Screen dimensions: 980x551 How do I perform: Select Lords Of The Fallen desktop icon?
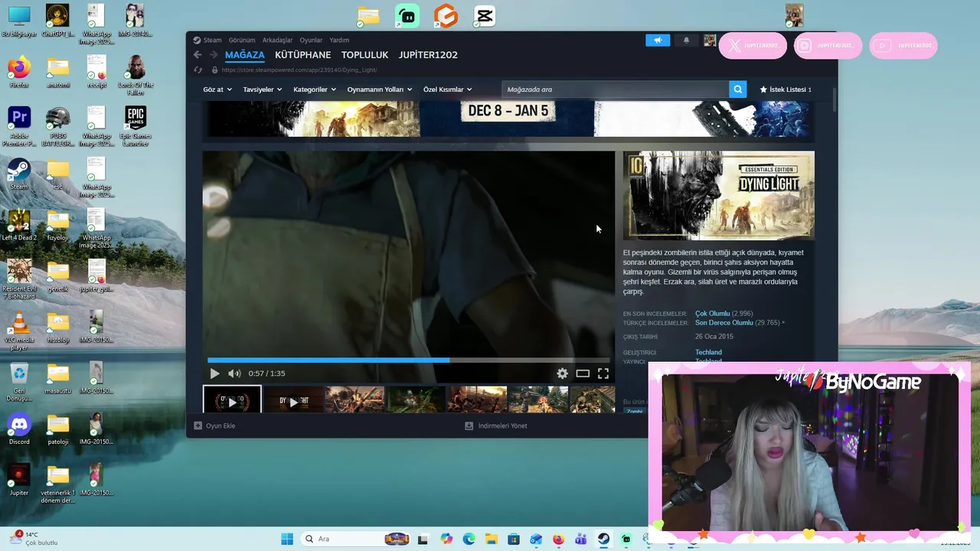click(136, 75)
